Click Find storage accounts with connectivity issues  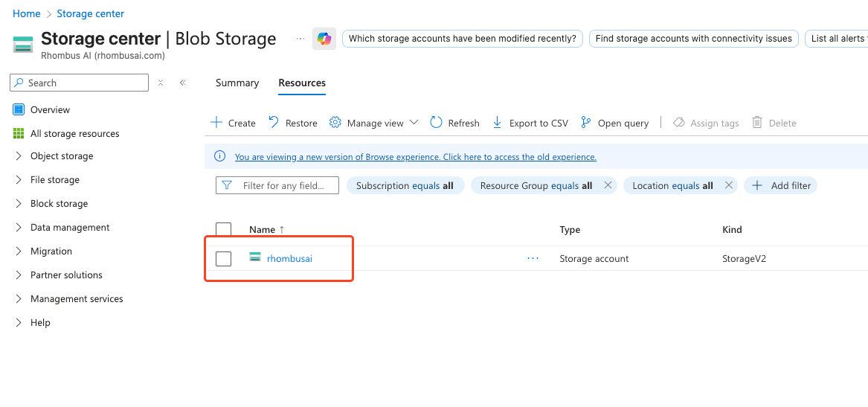(x=694, y=39)
